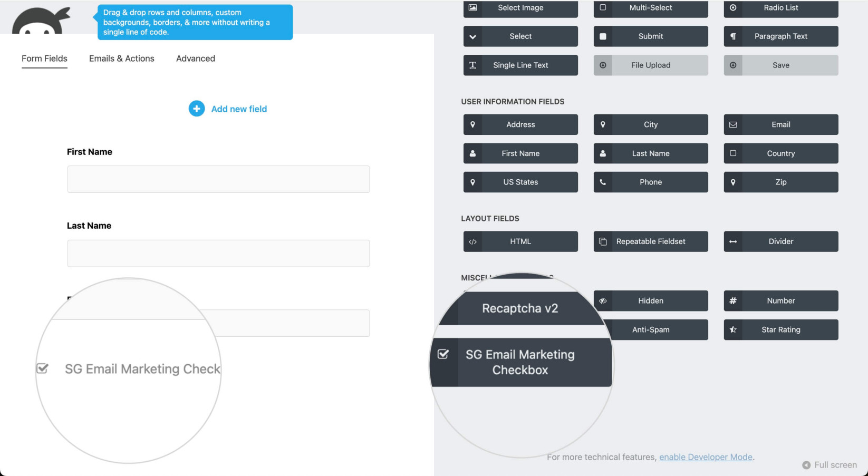
Task: Click the Repeatable Fieldset copy icon
Action: click(603, 241)
